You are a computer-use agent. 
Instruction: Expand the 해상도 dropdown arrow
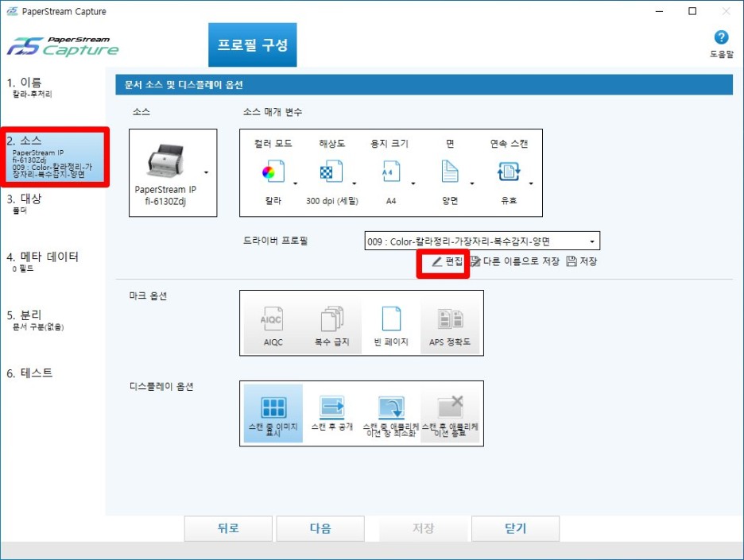(354, 183)
